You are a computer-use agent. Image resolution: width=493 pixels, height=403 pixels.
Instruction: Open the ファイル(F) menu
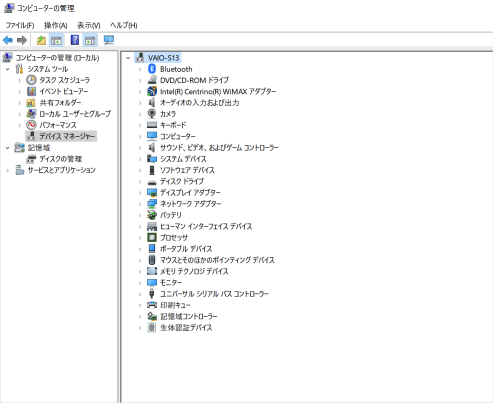pyautogui.click(x=20, y=25)
